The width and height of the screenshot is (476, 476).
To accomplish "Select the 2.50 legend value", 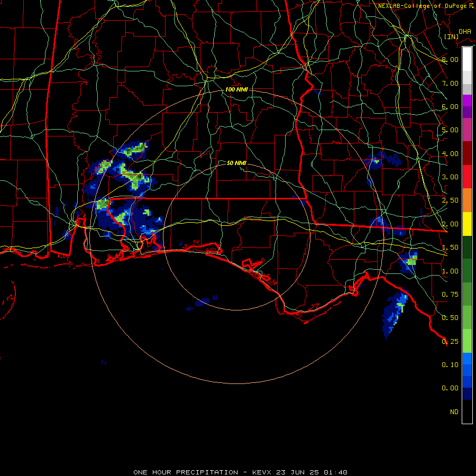I will pos(450,200).
